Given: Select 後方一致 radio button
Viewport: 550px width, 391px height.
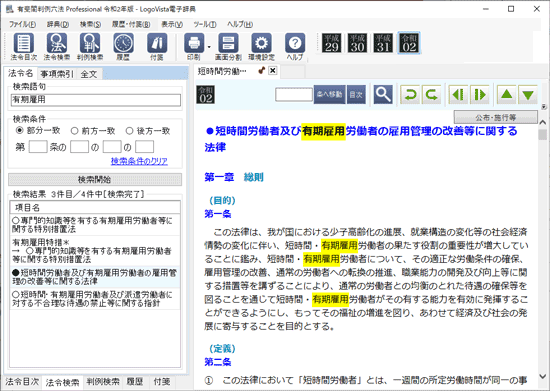Looking at the screenshot, I should tap(129, 131).
